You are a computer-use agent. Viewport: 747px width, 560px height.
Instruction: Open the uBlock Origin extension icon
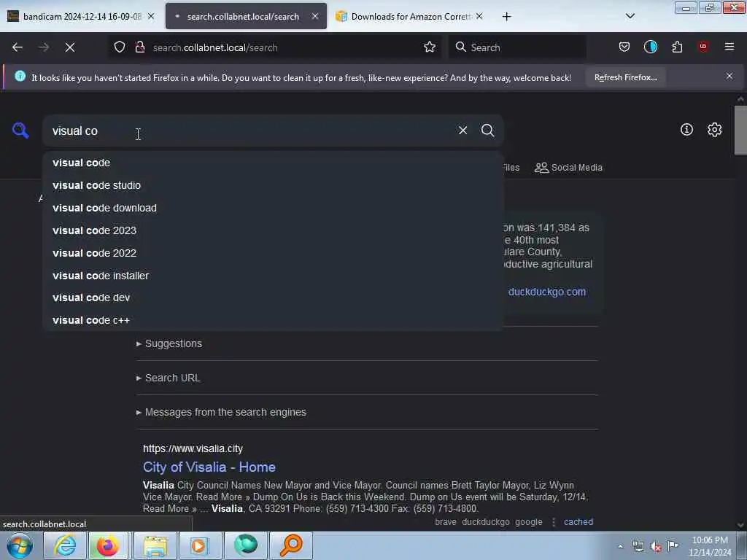click(703, 47)
